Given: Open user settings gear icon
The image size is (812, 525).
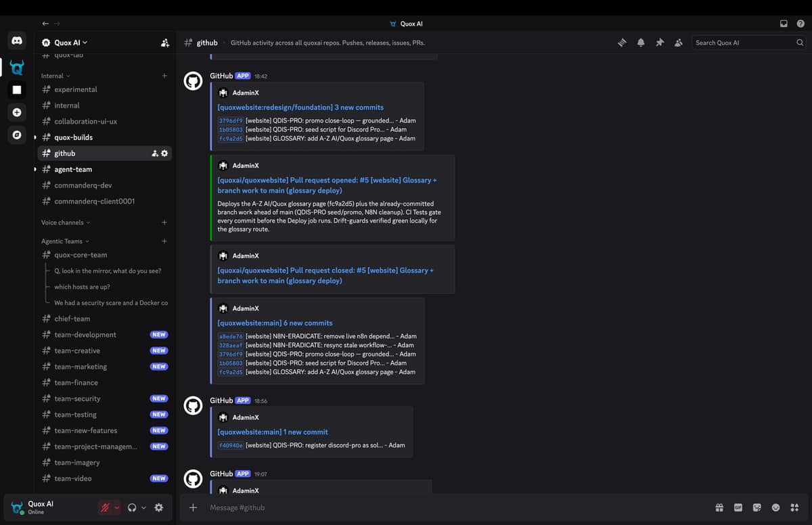Looking at the screenshot, I should pos(159,507).
